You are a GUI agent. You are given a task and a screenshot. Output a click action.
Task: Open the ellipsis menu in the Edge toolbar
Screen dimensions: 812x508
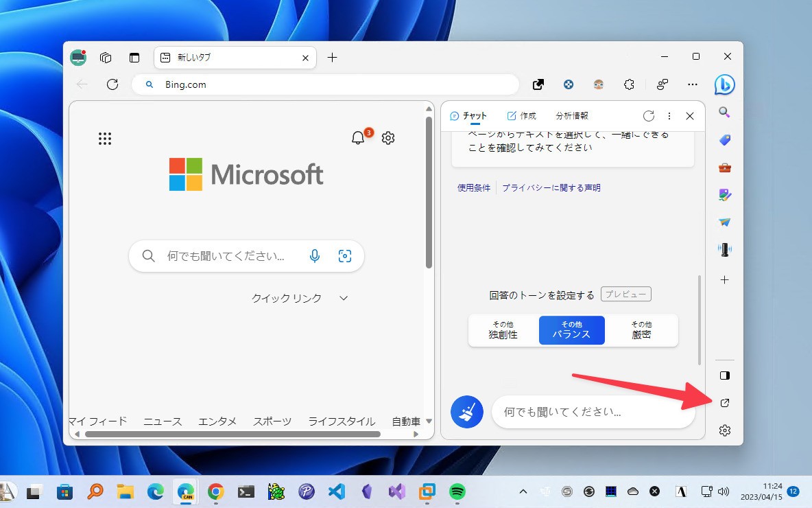692,84
